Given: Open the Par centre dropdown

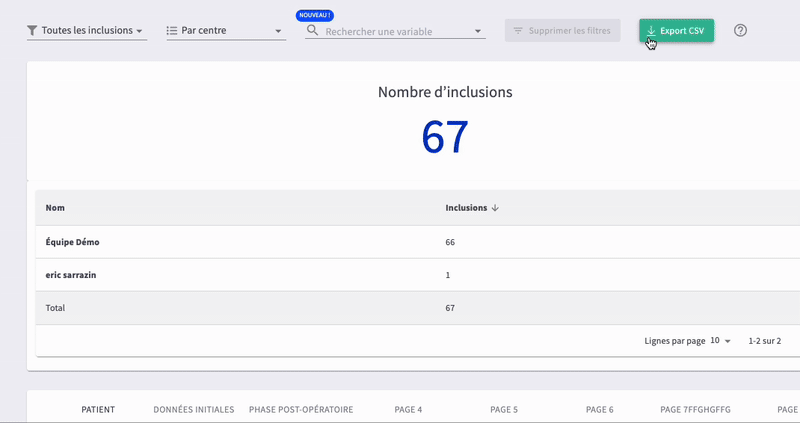Looking at the screenshot, I should (278, 31).
